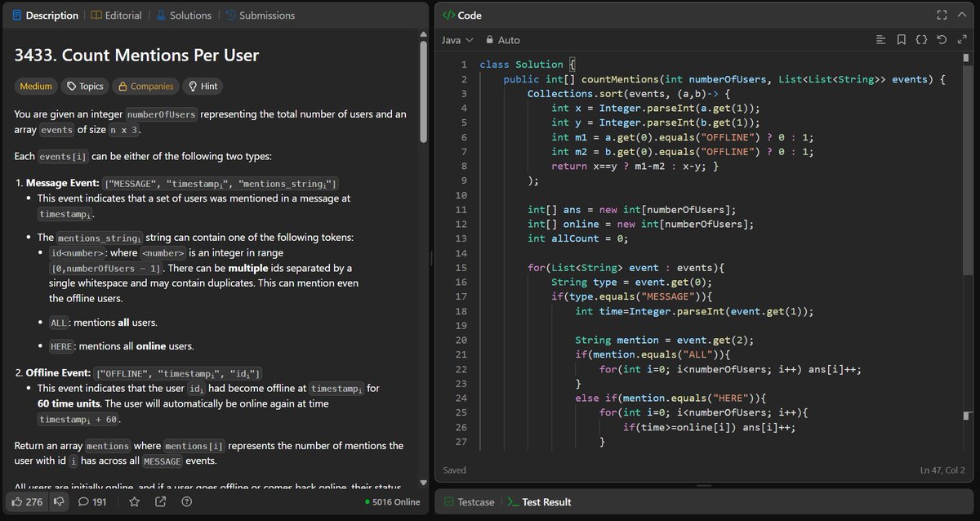Show Companies for this problem
The width and height of the screenshot is (980, 521).
coord(145,86)
